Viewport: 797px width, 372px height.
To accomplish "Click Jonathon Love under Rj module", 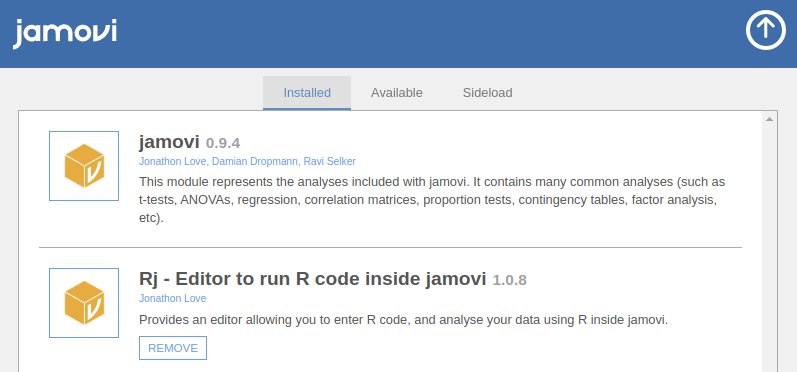I will pos(173,298).
